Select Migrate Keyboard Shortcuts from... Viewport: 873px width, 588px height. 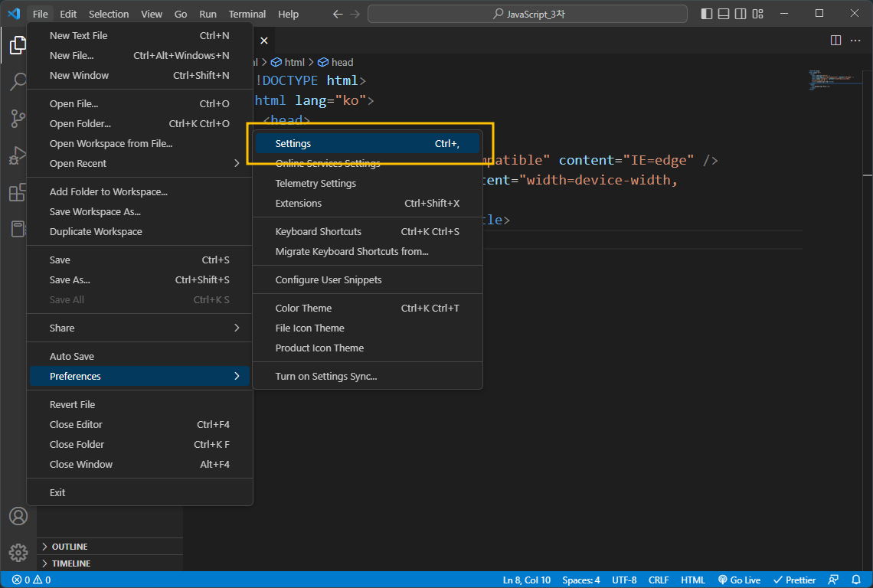point(368,252)
